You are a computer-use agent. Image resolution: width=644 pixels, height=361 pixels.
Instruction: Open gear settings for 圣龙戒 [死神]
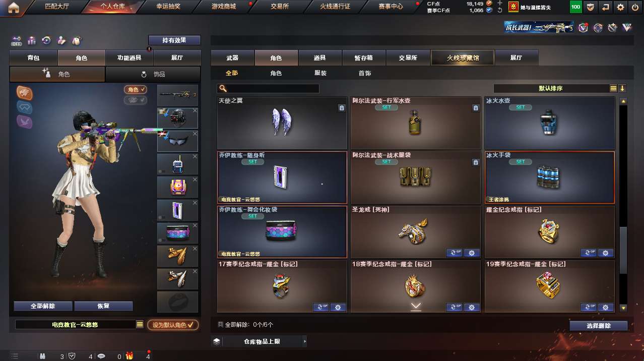coord(472,253)
